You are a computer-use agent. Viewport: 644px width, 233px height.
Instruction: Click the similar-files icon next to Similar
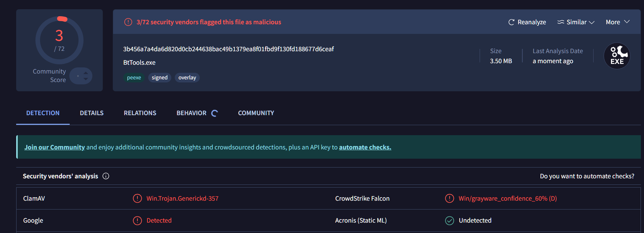(x=561, y=22)
